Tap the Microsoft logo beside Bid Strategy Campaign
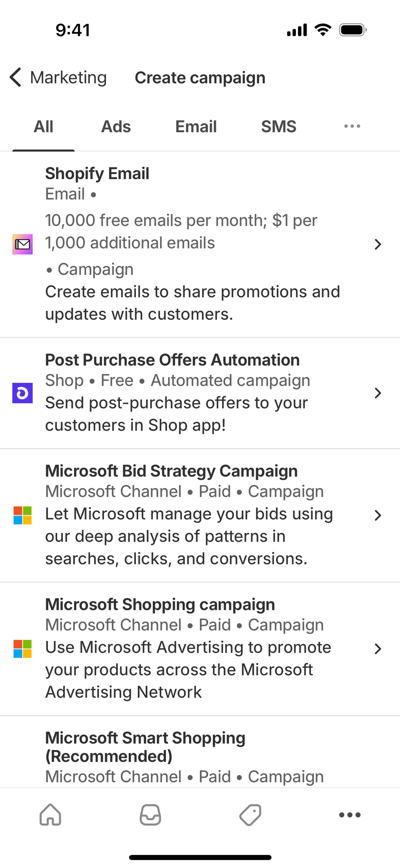This screenshot has height=868, width=400. coord(22,515)
